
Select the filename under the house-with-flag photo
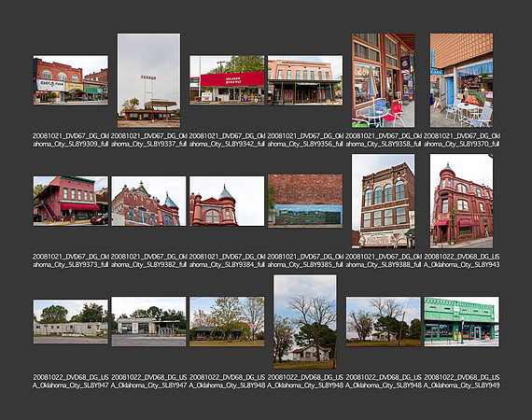click(227, 381)
